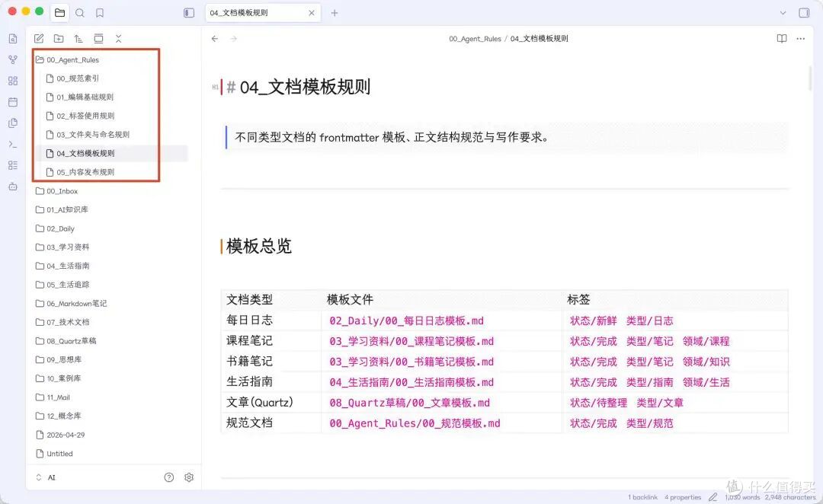Open the tab list dropdown chevron
The height and width of the screenshot is (504, 823).
[783, 13]
